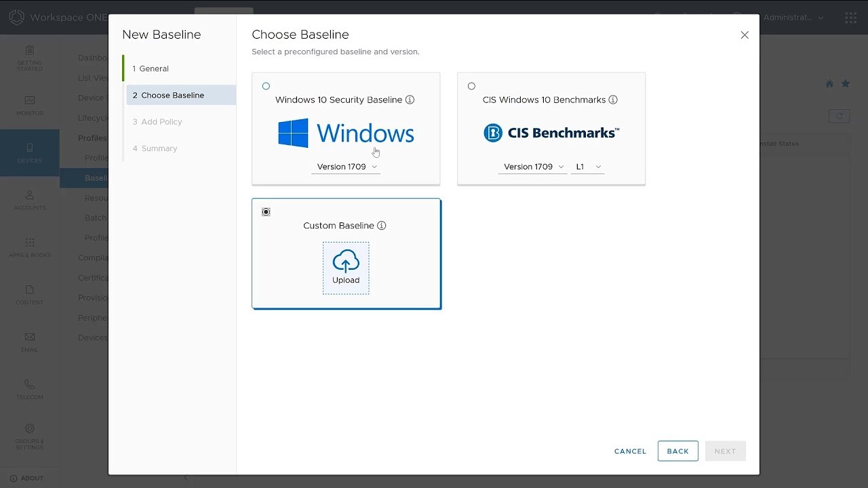Click the Cancel button
Screen dimensions: 868x488
coord(630,451)
